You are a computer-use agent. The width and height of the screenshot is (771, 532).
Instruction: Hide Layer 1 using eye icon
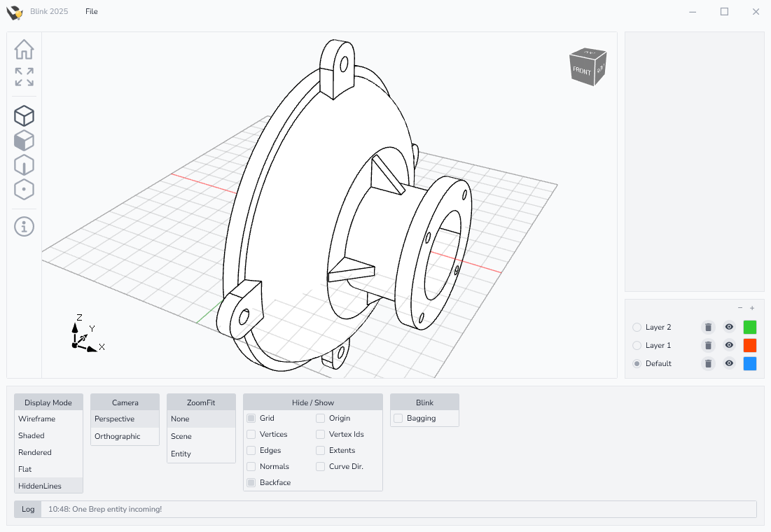(x=729, y=345)
